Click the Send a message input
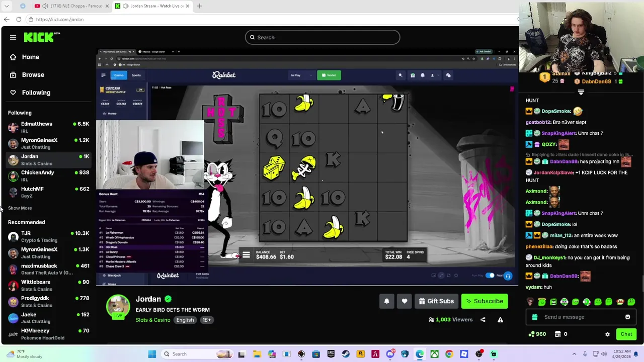Viewport: 644px width, 362px height. click(580, 317)
